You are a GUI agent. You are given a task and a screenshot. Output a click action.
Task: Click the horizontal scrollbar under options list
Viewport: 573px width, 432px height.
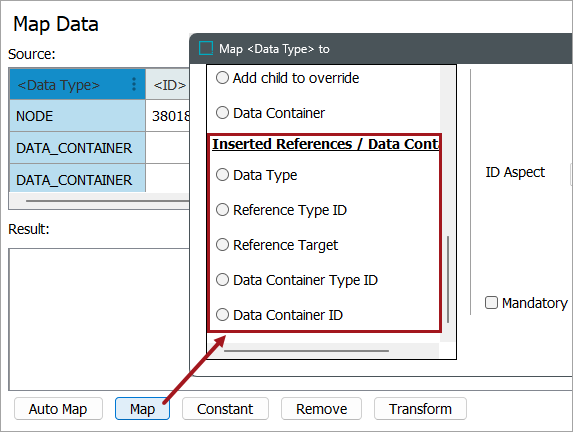306,351
